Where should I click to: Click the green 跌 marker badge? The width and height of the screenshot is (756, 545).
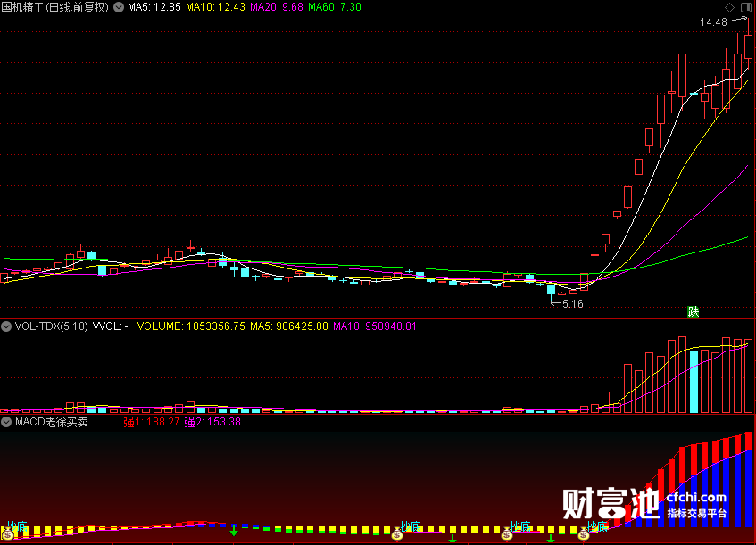694,312
